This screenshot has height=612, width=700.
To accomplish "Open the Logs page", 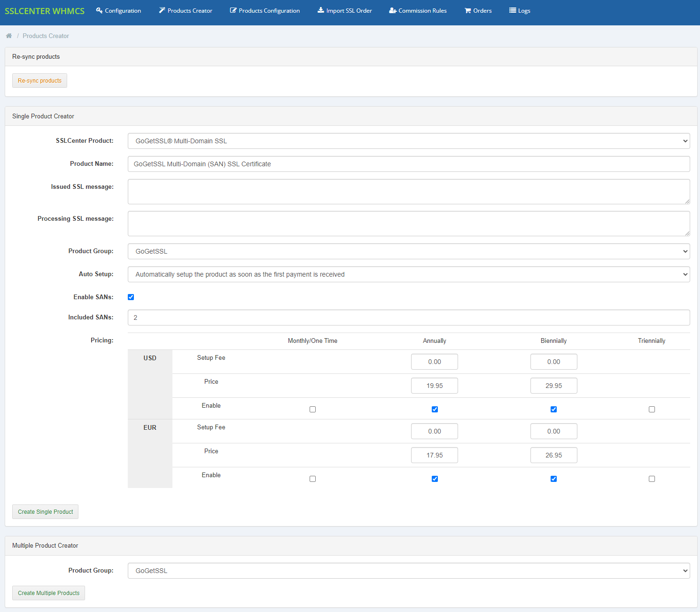I will (520, 10).
